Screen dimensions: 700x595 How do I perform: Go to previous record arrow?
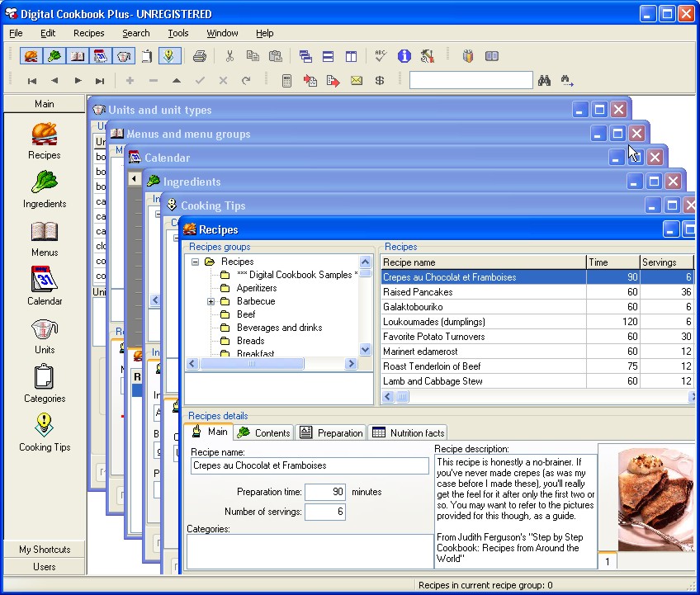click(54, 81)
